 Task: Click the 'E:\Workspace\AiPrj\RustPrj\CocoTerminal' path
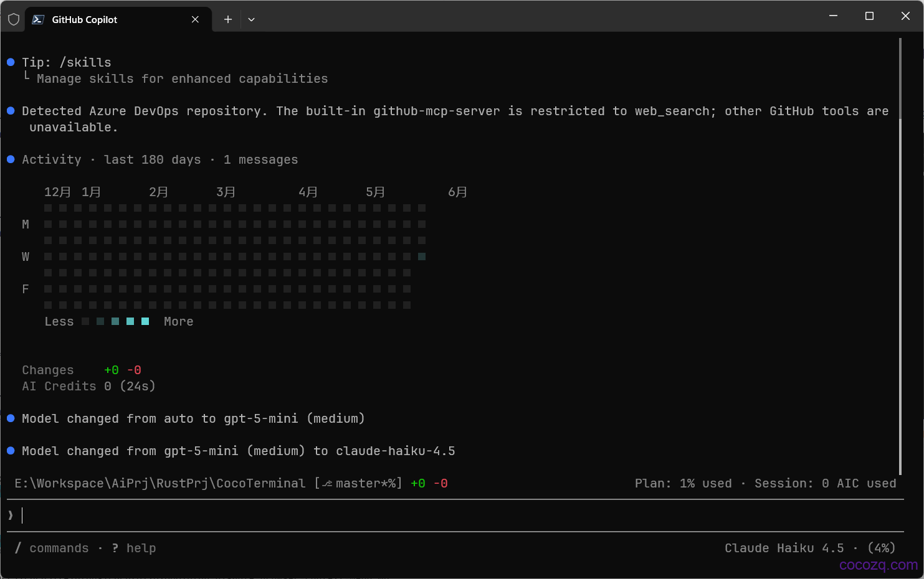pyautogui.click(x=160, y=483)
